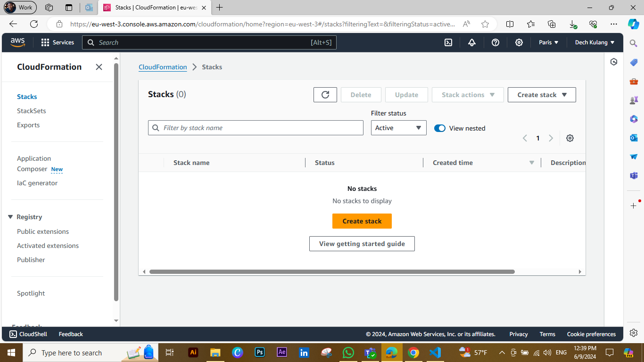
Task: Open Exports navigation item
Action: (x=28, y=125)
